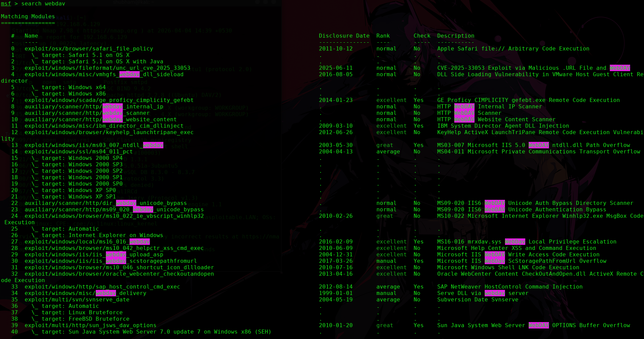The height and width of the screenshot is (339, 644).
Task: Click target 'Safari 5.1 on OS X with Java'
Action: pos(102,62)
